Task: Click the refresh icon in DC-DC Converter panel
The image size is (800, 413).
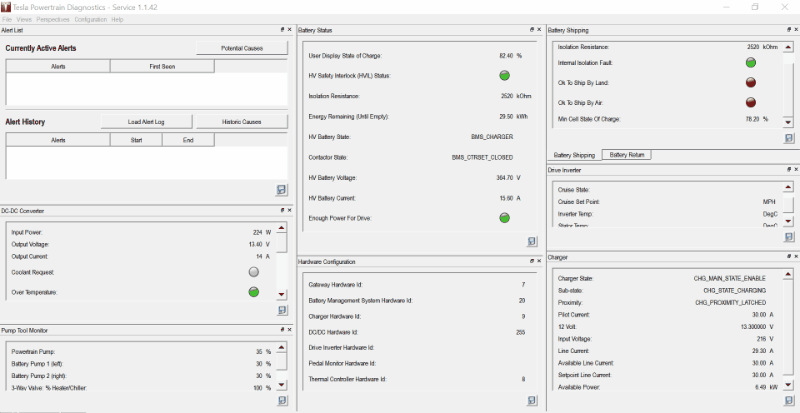Action: (x=282, y=310)
